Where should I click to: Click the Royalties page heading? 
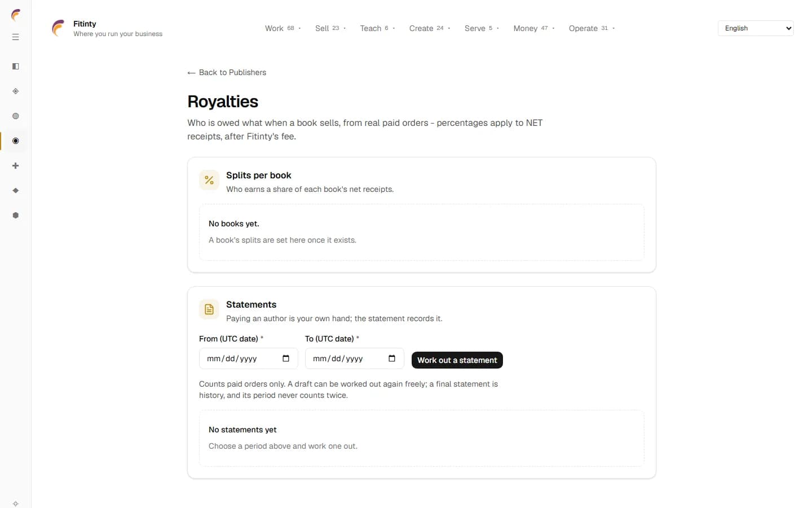(223, 102)
